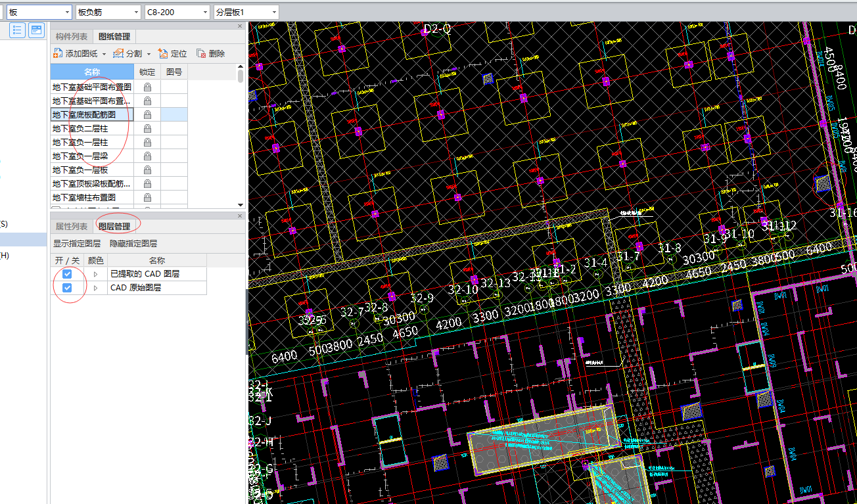Click lock icon for 地下室负一层梁 row
857x504 pixels.
[147, 156]
